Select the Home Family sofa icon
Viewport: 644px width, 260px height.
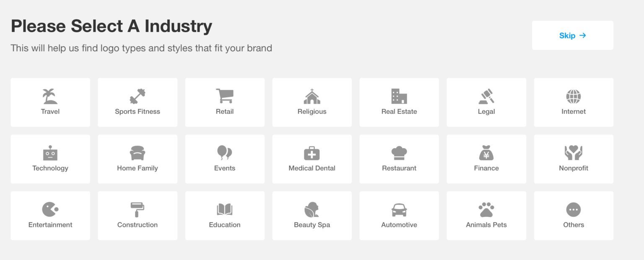coord(138,153)
